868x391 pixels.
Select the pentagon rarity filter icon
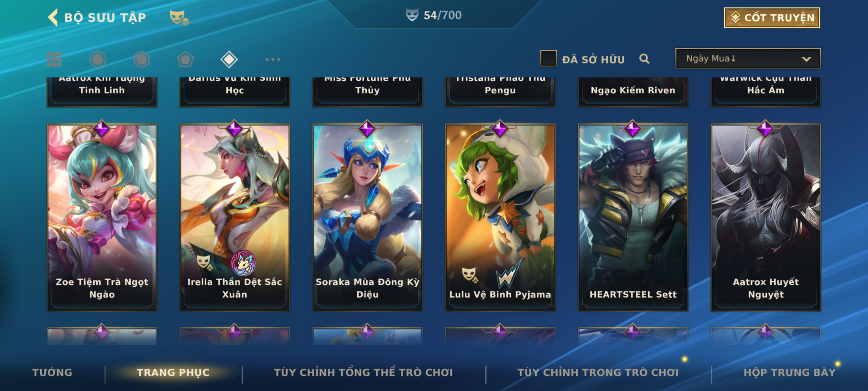coord(185,59)
